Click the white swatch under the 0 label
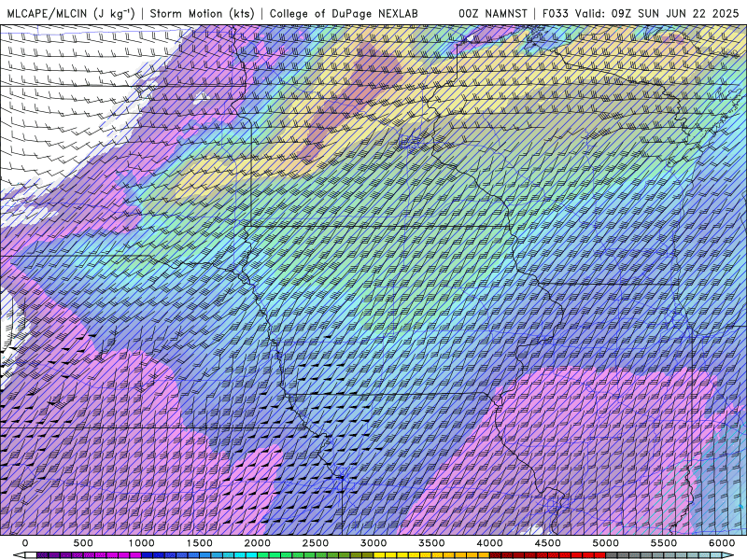The width and height of the screenshot is (747, 560). point(31,555)
